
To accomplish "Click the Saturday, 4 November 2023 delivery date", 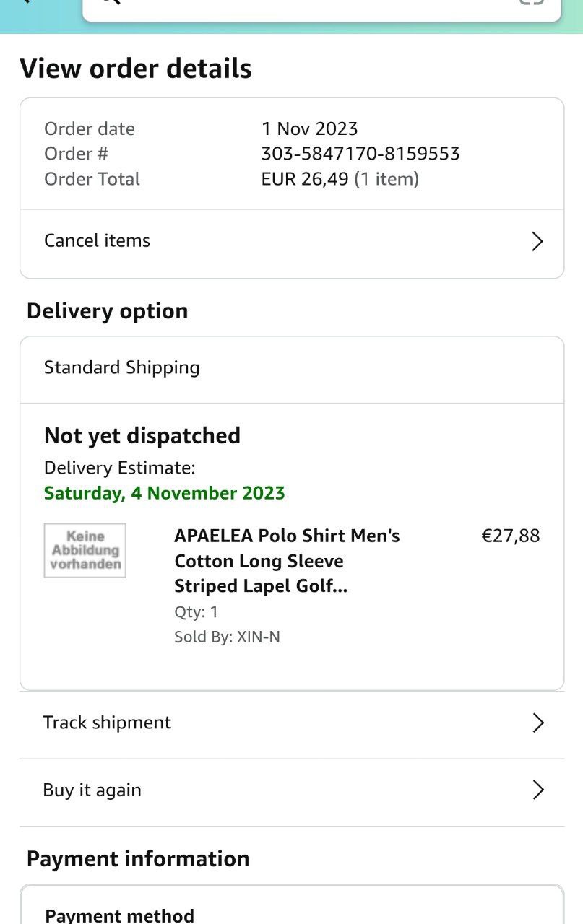I will tap(164, 493).
